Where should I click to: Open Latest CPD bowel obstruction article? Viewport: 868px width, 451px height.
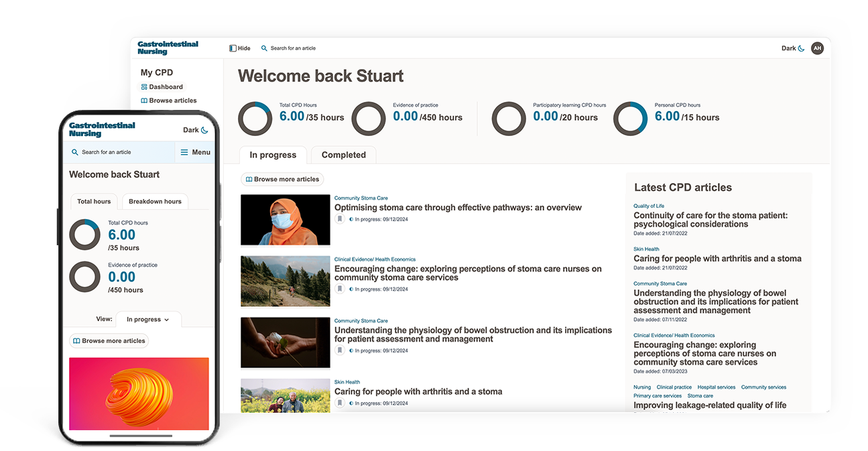click(716, 302)
